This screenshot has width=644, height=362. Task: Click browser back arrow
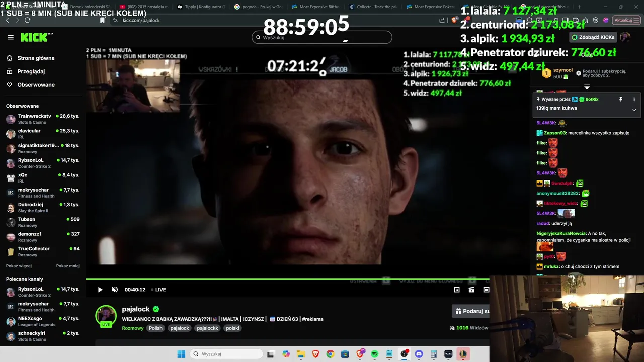7,20
